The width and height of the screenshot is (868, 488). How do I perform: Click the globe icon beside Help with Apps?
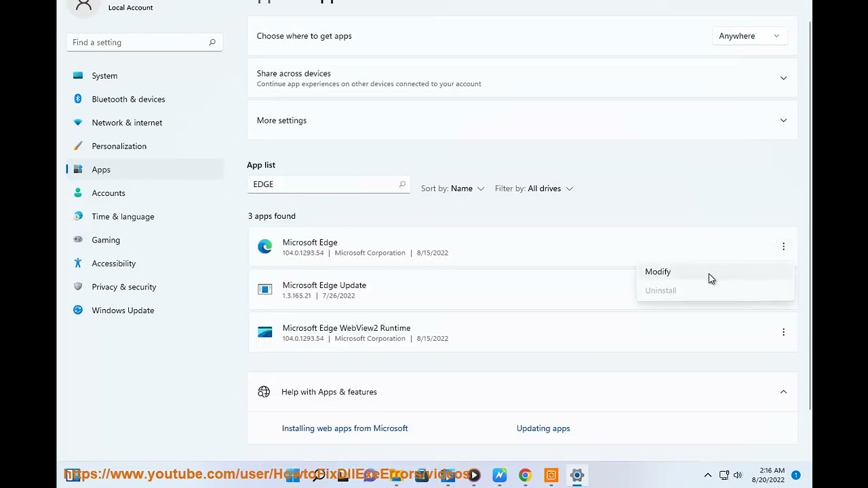coord(264,392)
